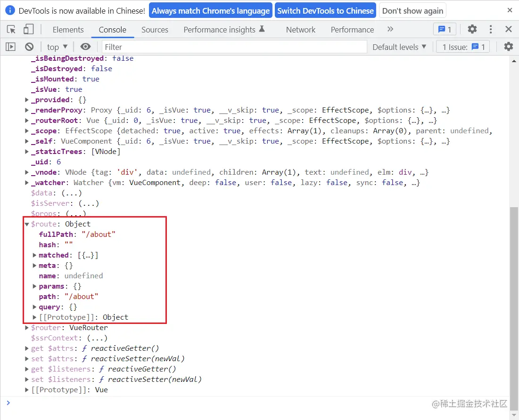Expand set $listeners reactiveSetter
The width and height of the screenshot is (519, 420).
point(27,380)
